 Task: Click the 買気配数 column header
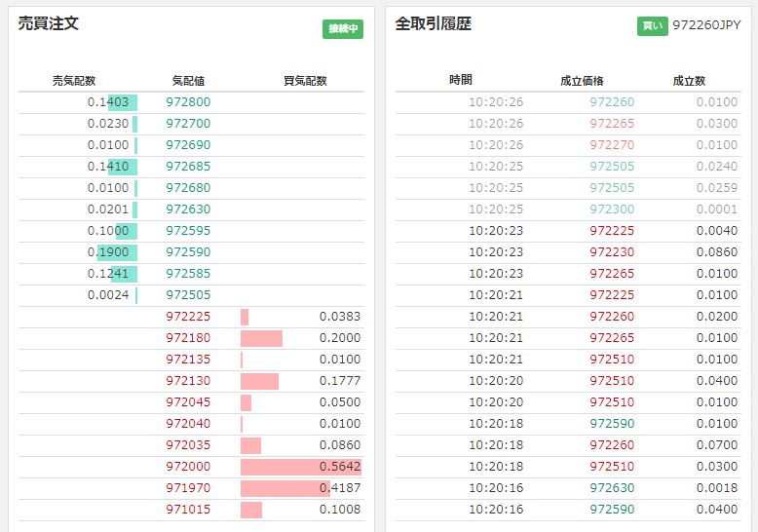point(305,81)
